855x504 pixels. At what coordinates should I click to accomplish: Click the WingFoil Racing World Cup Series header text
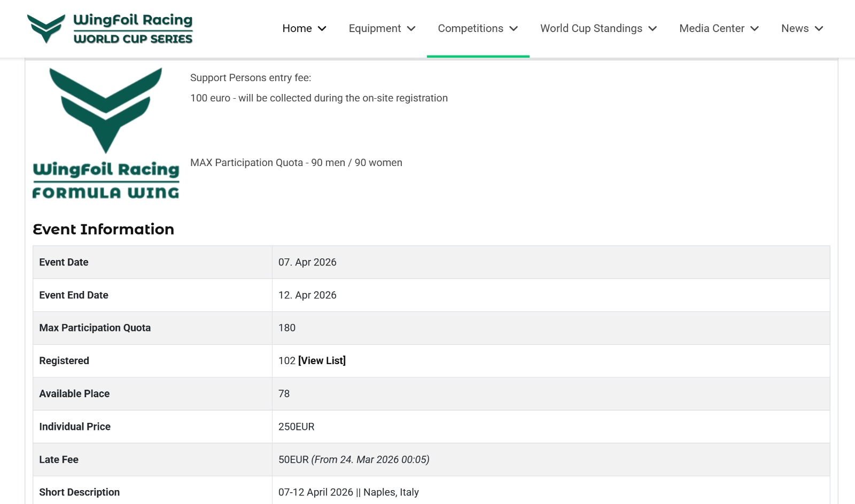click(x=133, y=28)
